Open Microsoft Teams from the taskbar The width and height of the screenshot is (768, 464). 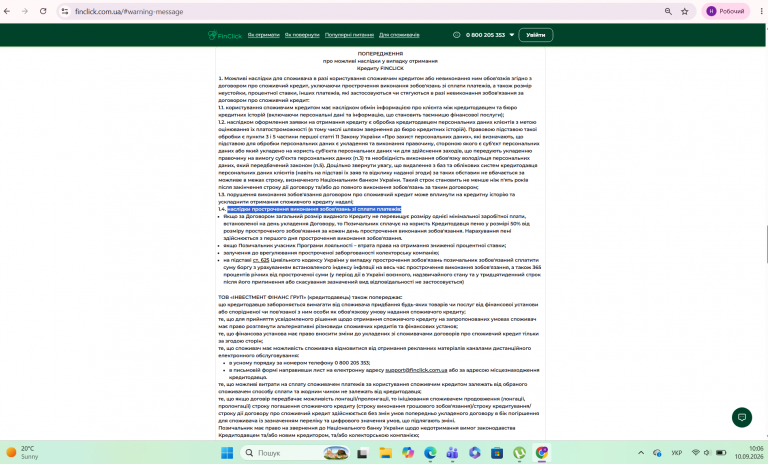tap(452, 453)
